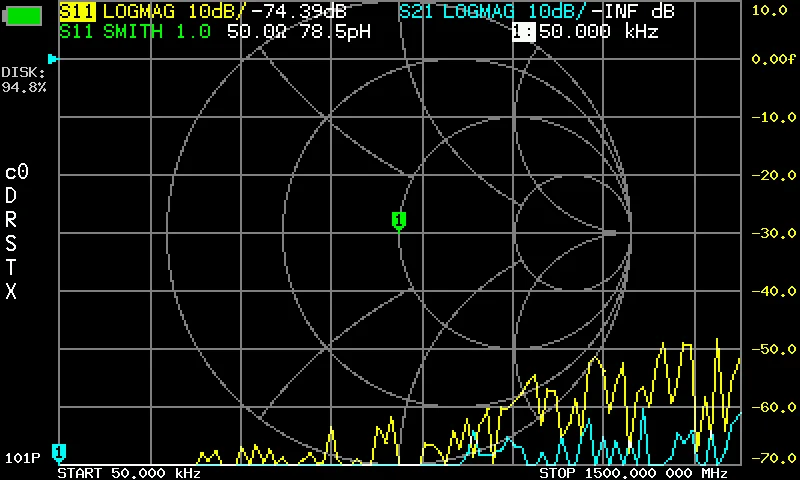Tap the -70.0 scale label
800x480 pixels.
click(773, 458)
